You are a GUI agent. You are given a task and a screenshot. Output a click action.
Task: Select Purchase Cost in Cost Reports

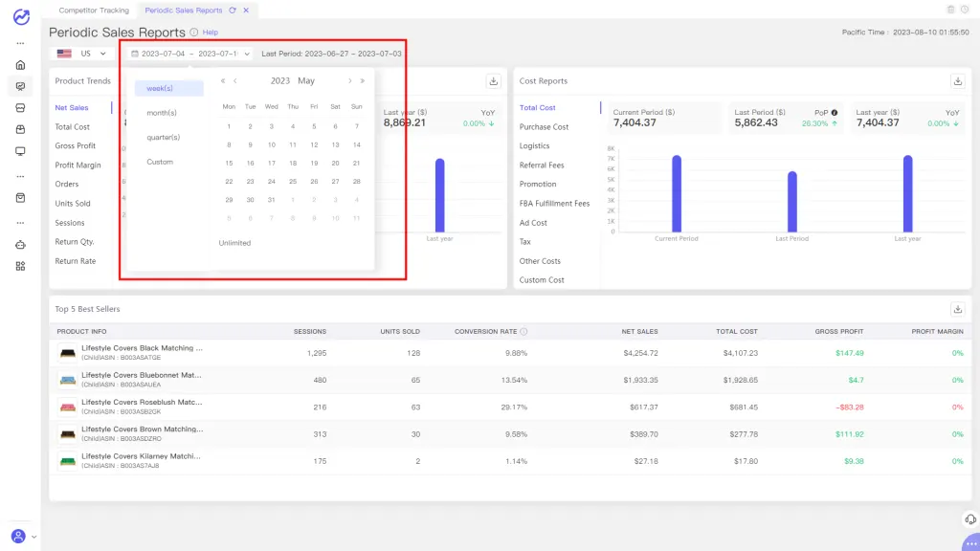click(544, 126)
